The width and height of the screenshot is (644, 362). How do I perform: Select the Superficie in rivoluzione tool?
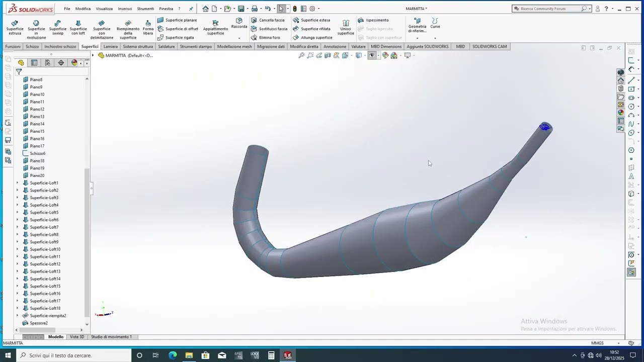click(x=36, y=29)
